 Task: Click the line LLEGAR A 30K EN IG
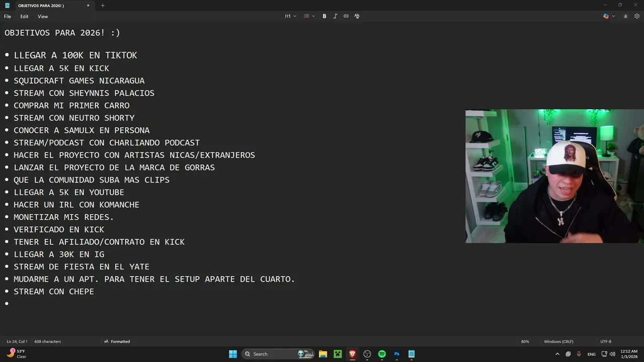point(59,254)
